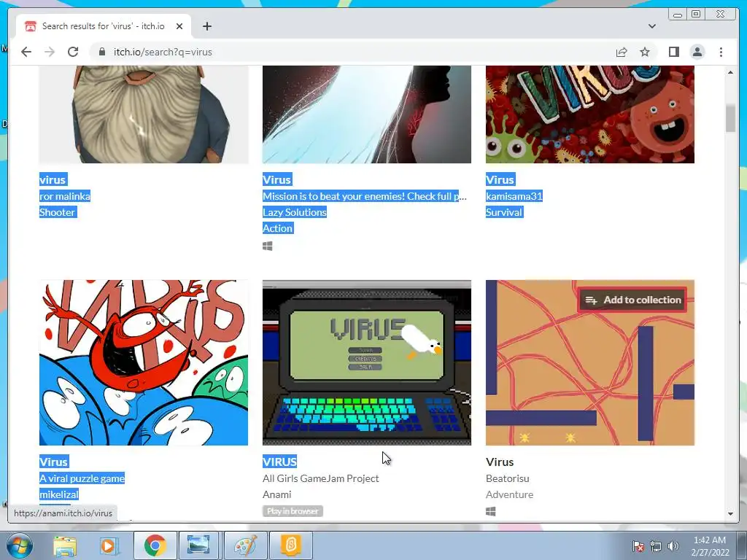
Task: Select the Adventure genre tag
Action: coord(509,495)
